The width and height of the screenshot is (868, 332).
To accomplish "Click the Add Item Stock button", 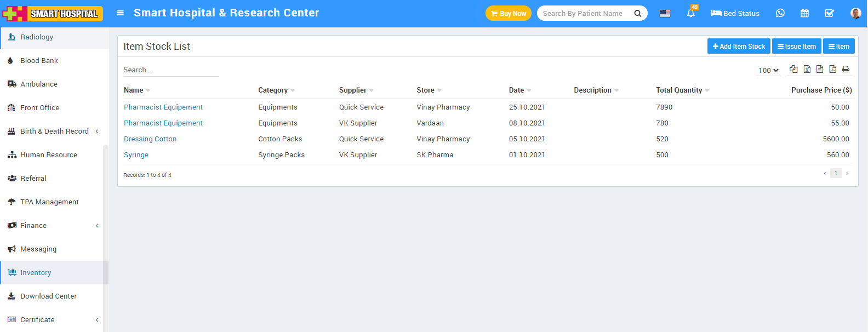I will pyautogui.click(x=738, y=47).
